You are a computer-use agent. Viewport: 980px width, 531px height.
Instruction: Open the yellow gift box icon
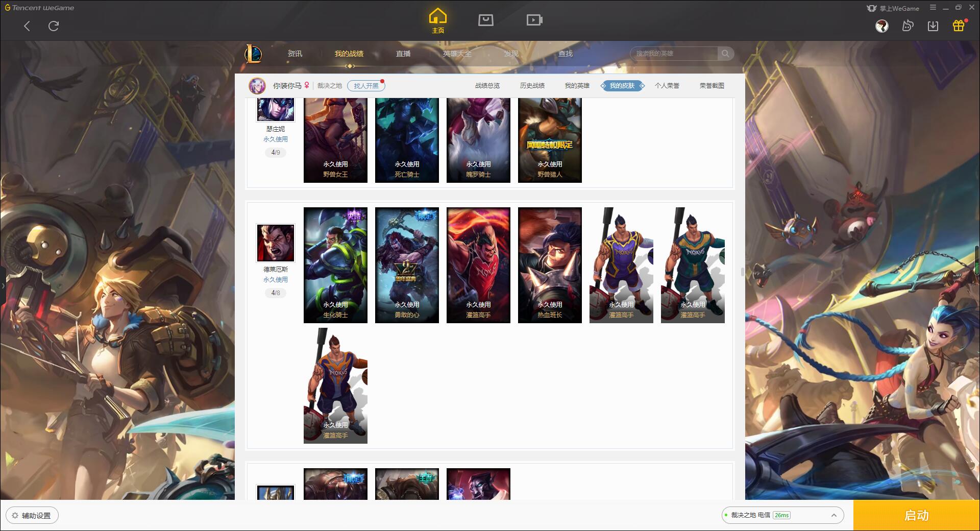pos(959,26)
